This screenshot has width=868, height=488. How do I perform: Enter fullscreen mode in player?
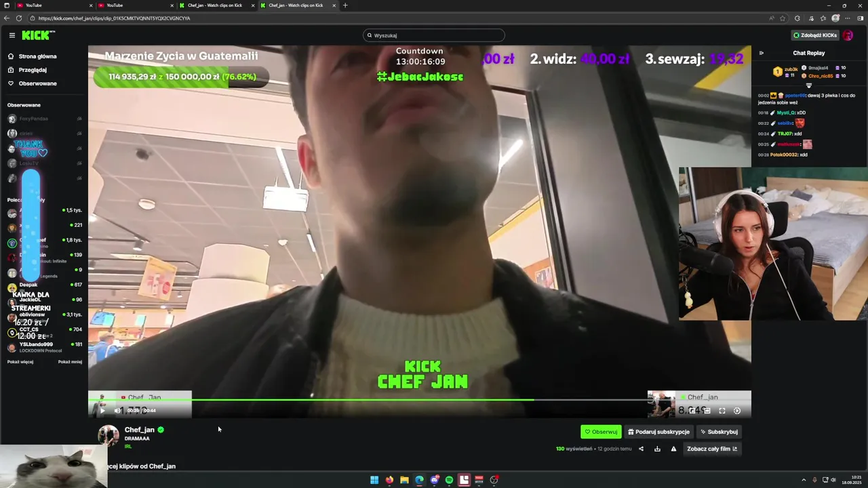coord(722,410)
